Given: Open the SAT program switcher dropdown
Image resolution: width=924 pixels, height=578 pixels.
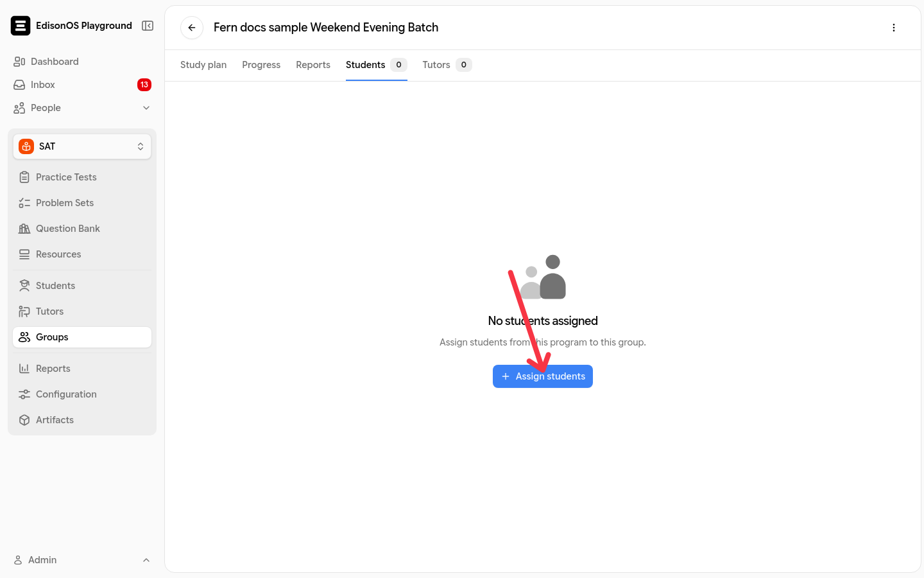Looking at the screenshot, I should click(82, 146).
